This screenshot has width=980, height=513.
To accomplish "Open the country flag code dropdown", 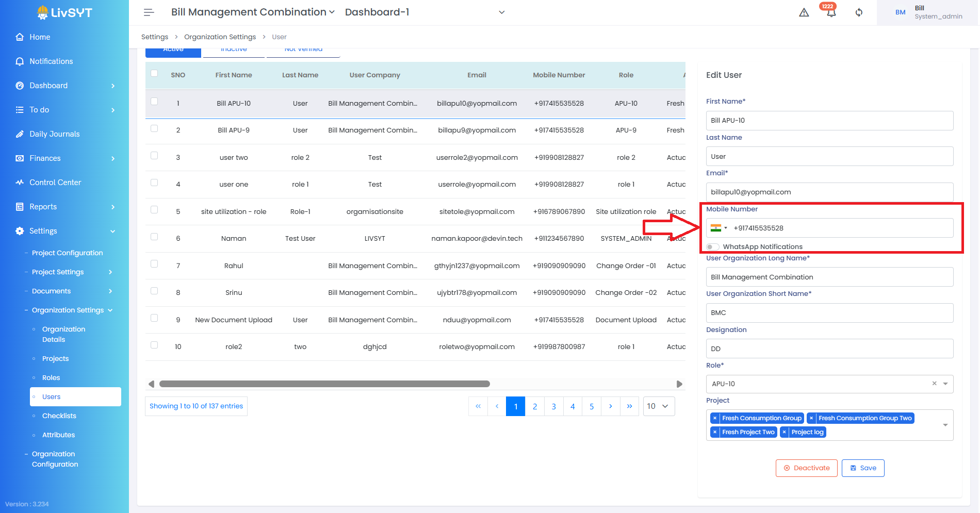I will [x=718, y=228].
